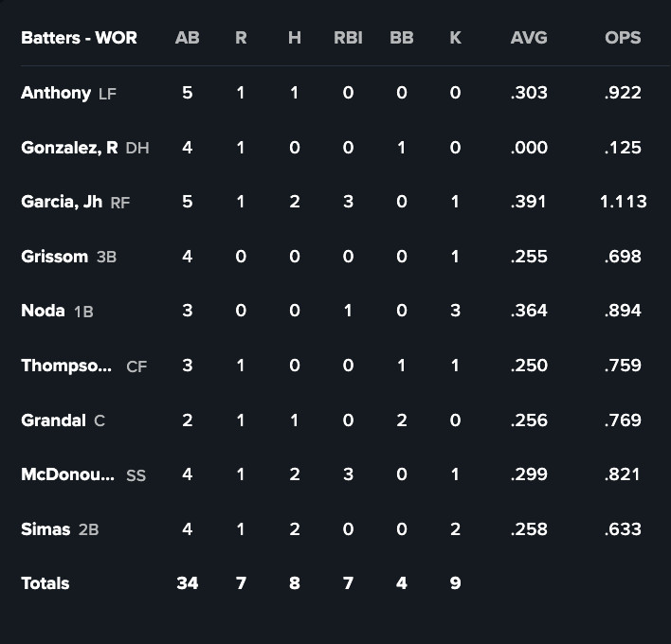Click the BB column header

401,39
